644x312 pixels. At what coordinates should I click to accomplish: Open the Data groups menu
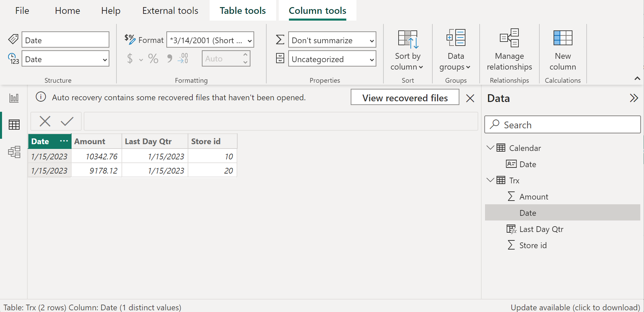click(x=456, y=50)
